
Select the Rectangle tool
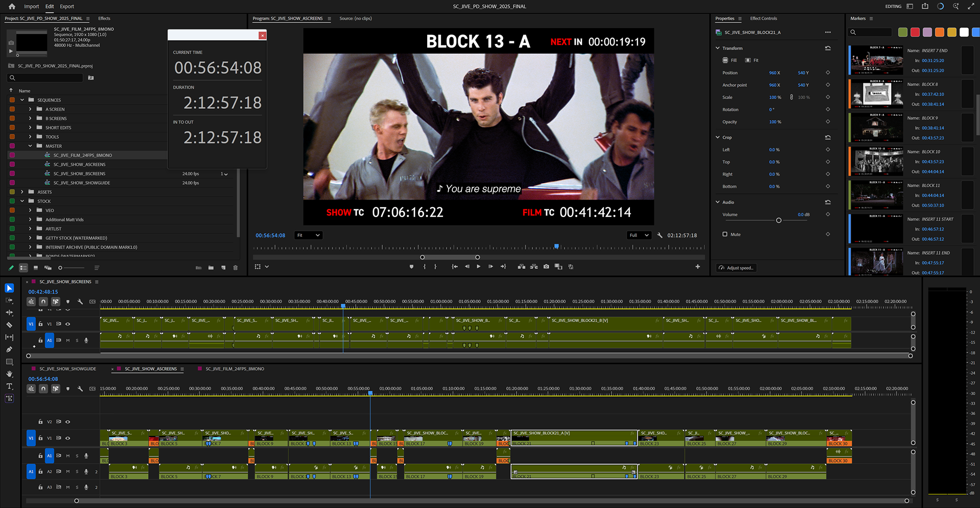click(x=9, y=361)
